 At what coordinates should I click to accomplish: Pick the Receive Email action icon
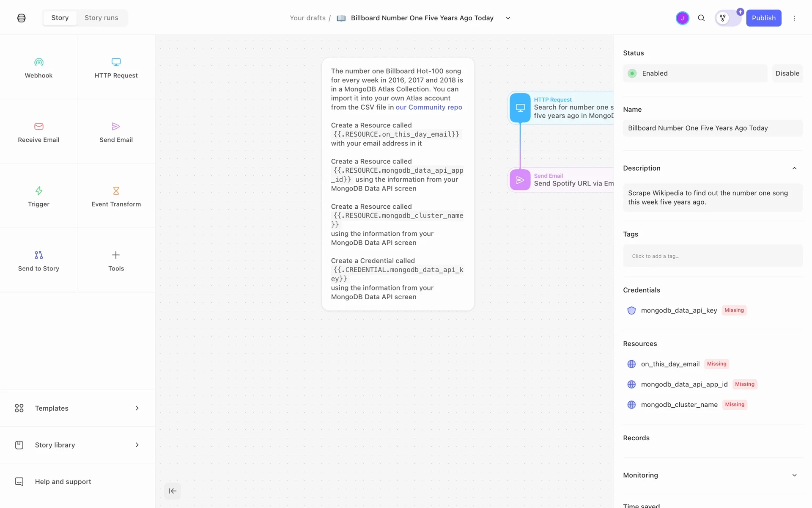[38, 127]
